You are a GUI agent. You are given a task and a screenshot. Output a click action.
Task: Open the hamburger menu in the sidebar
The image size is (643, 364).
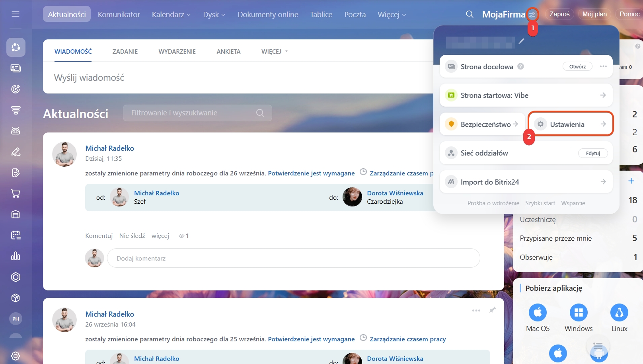[16, 14]
